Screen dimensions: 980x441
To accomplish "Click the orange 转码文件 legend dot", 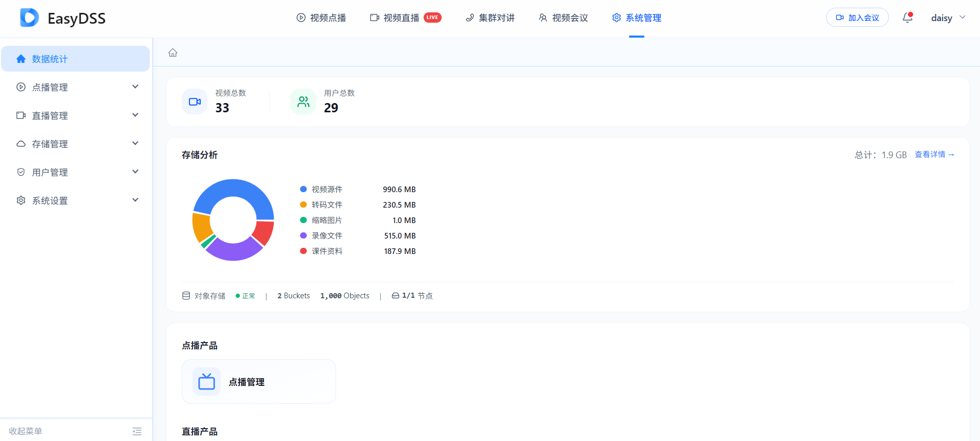I will tap(304, 205).
